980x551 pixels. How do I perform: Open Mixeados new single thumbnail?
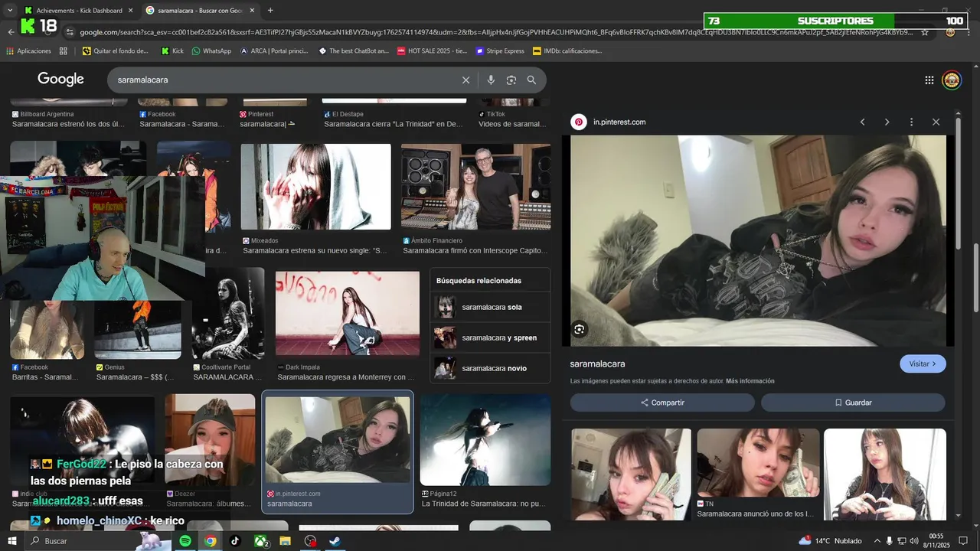(x=315, y=187)
